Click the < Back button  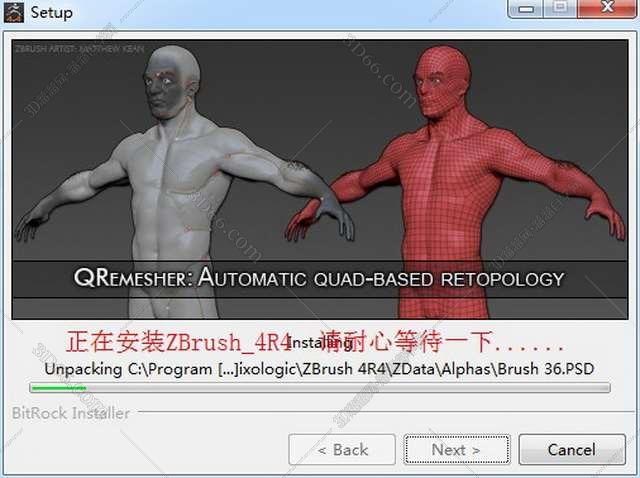pos(342,449)
